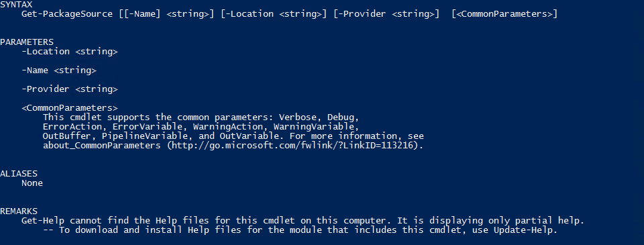The image size is (644, 245).
Task: Click the <CommonParameters> entry under PARAMETERS
Action: (x=70, y=108)
